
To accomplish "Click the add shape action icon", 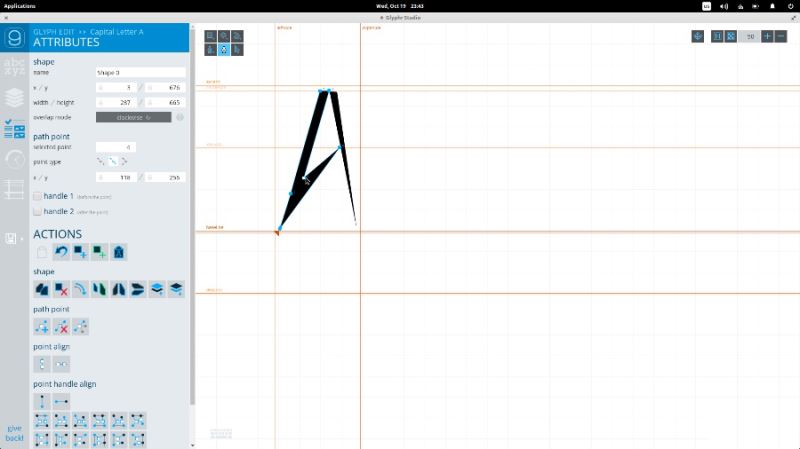I will (80, 252).
